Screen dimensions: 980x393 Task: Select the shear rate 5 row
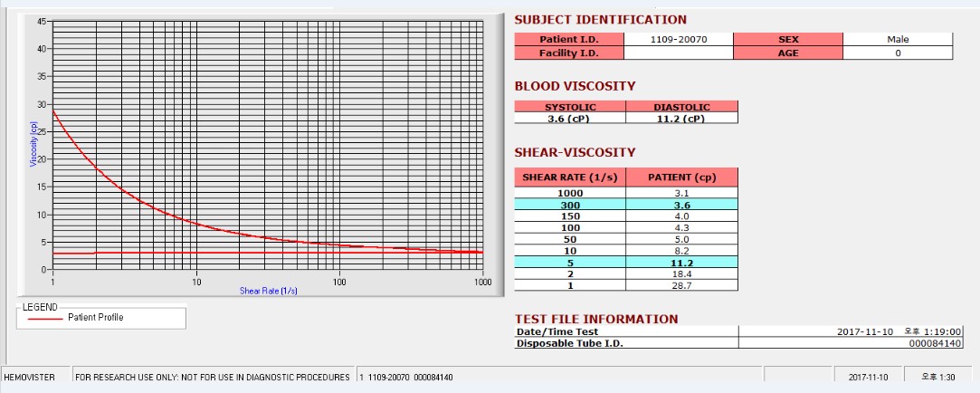(626, 263)
